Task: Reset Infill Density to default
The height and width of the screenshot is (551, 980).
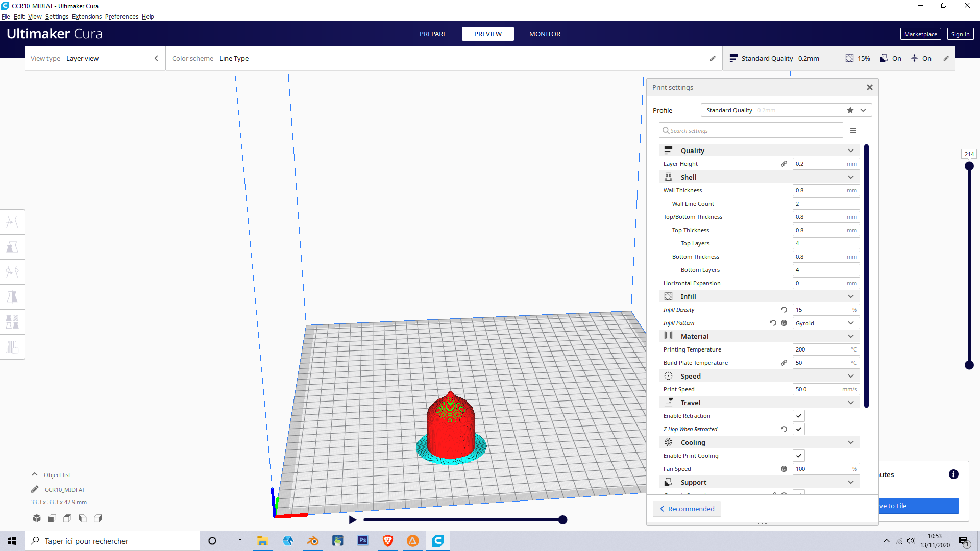Action: point(783,310)
